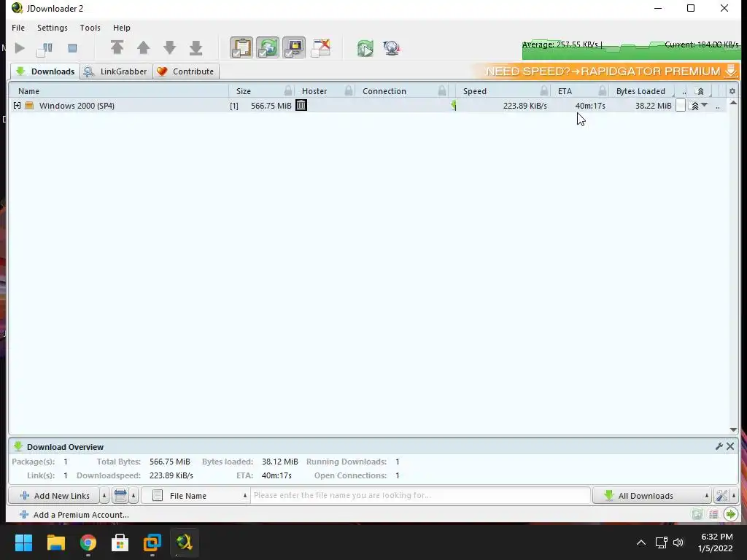Click the reconnect now green icon
Screen dimensions: 747x560
pos(365,48)
